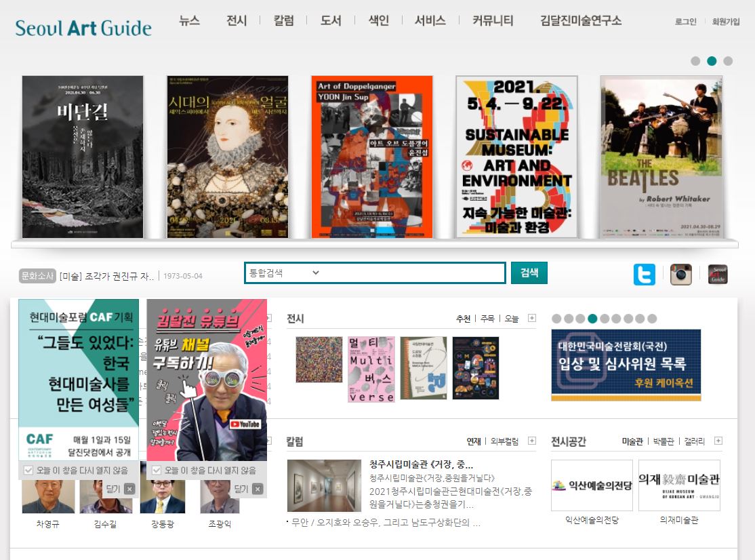Open the 장동광 profile name

[163, 523]
